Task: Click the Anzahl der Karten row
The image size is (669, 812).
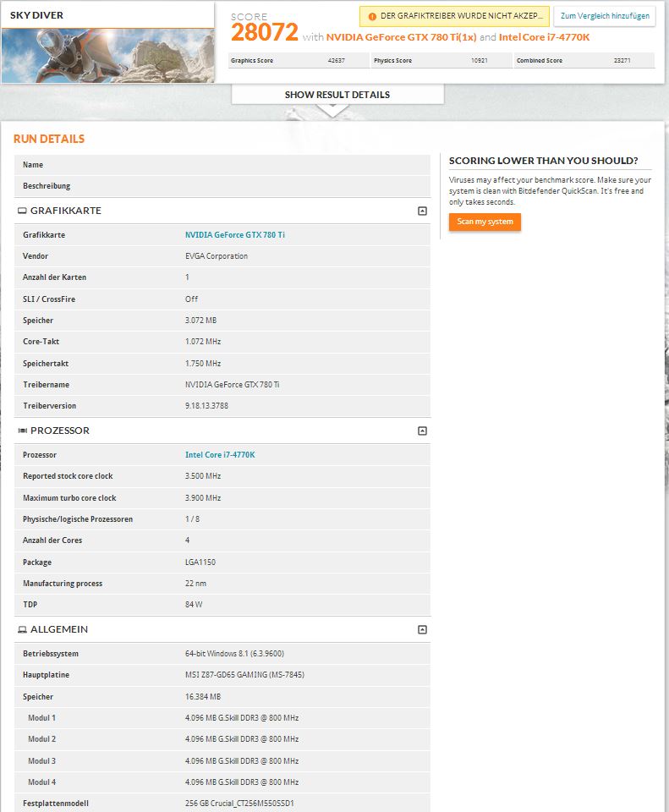Action: [222, 277]
